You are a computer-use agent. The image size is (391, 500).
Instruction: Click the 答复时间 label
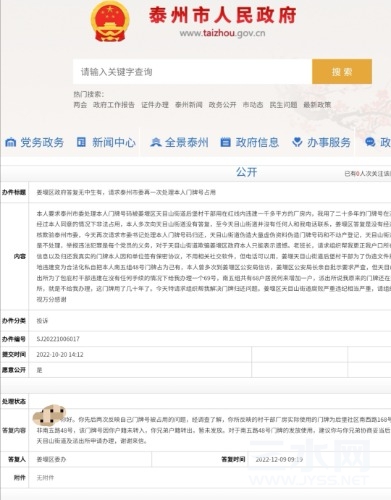point(233,460)
